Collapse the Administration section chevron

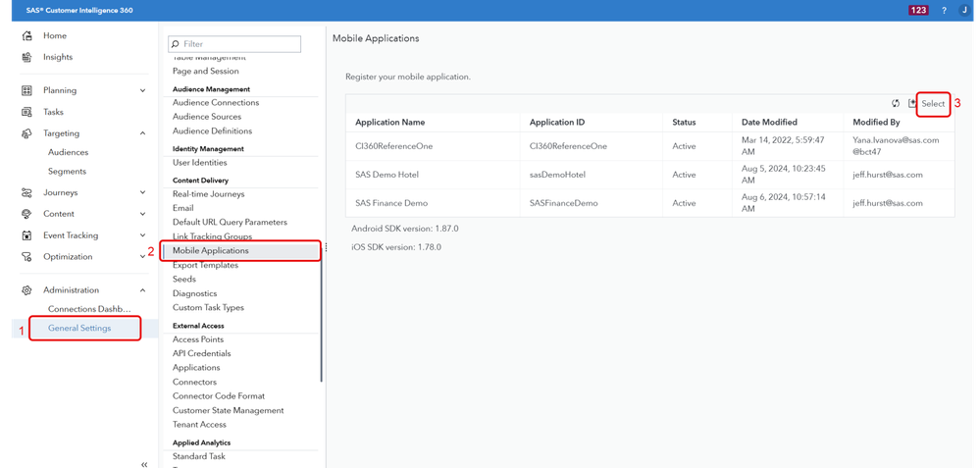[x=143, y=290]
